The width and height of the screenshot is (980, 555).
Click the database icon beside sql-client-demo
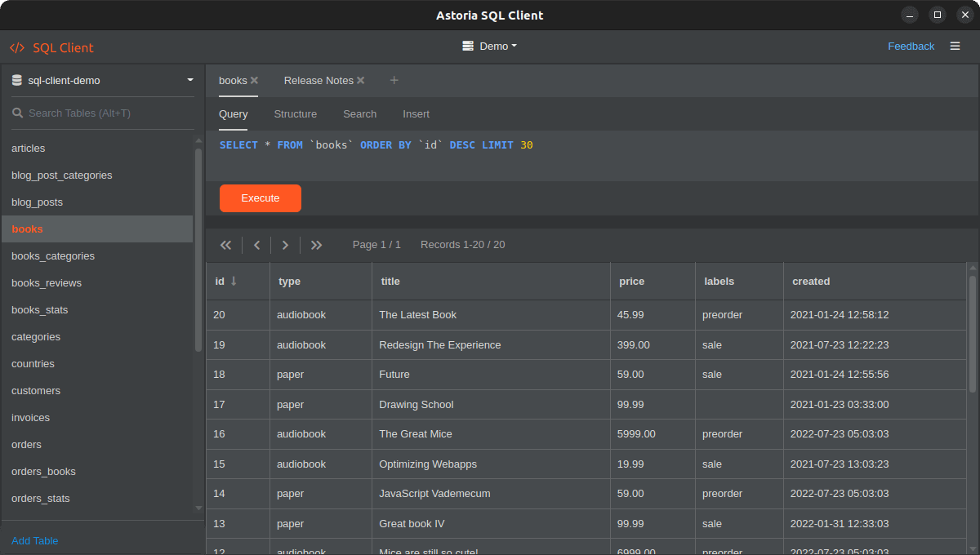click(16, 80)
